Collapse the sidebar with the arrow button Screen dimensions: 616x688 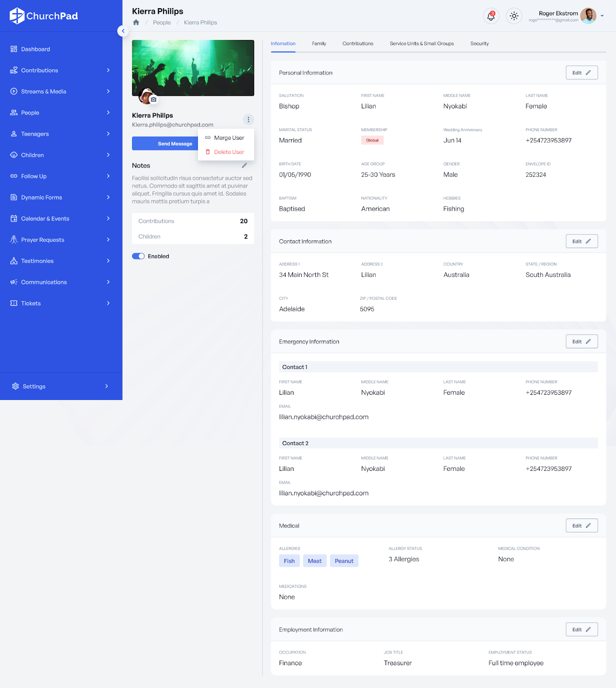pyautogui.click(x=123, y=31)
